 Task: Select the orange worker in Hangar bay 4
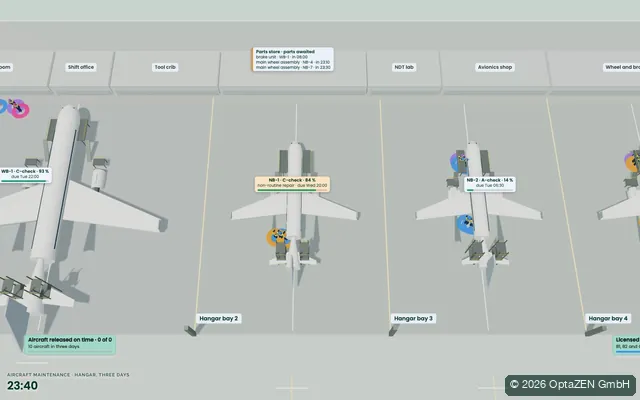click(633, 162)
